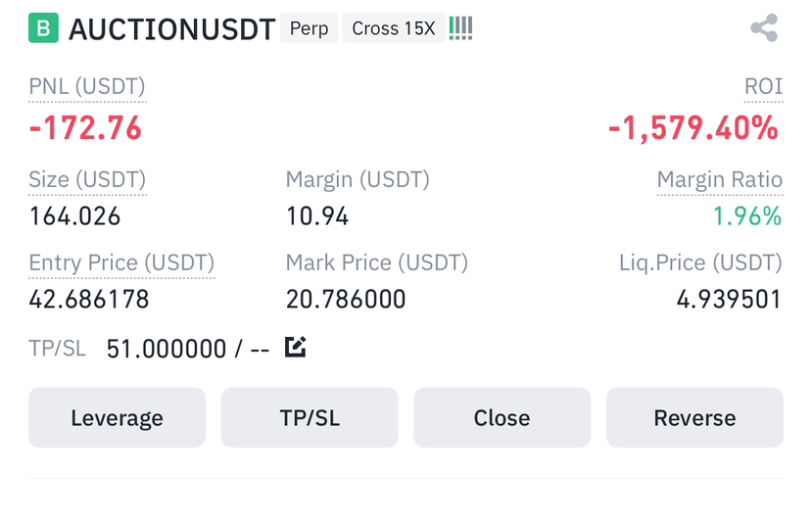Click the Close position button
812x522 pixels.
pyautogui.click(x=502, y=417)
